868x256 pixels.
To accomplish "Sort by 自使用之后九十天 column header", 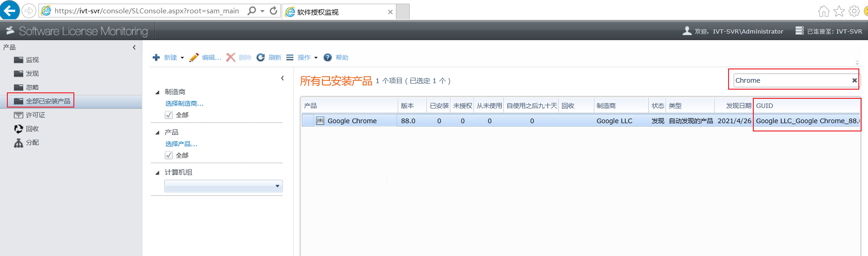I will pos(532,106).
